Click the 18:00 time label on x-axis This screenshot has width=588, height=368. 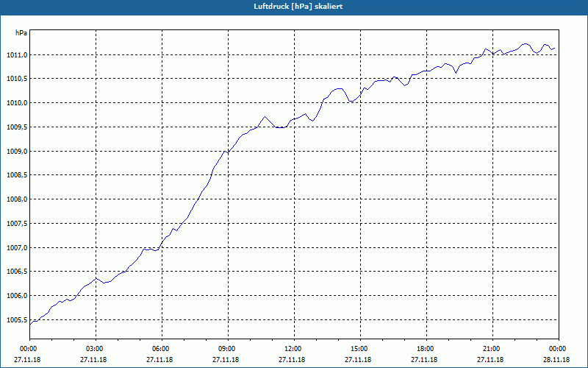click(x=426, y=349)
